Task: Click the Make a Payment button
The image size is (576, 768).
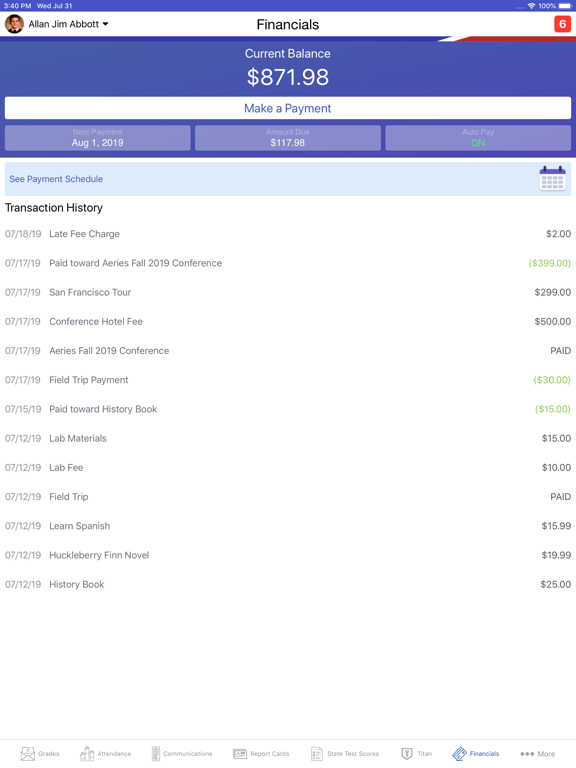Action: coord(288,108)
